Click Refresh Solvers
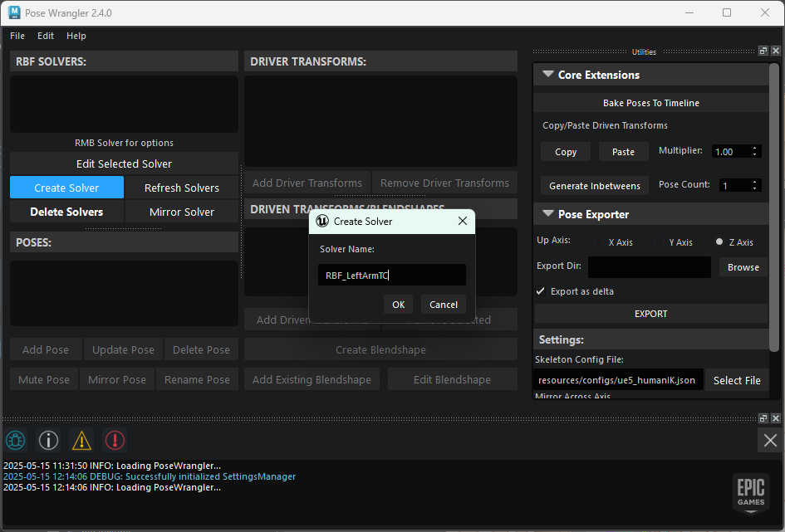 [x=182, y=188]
